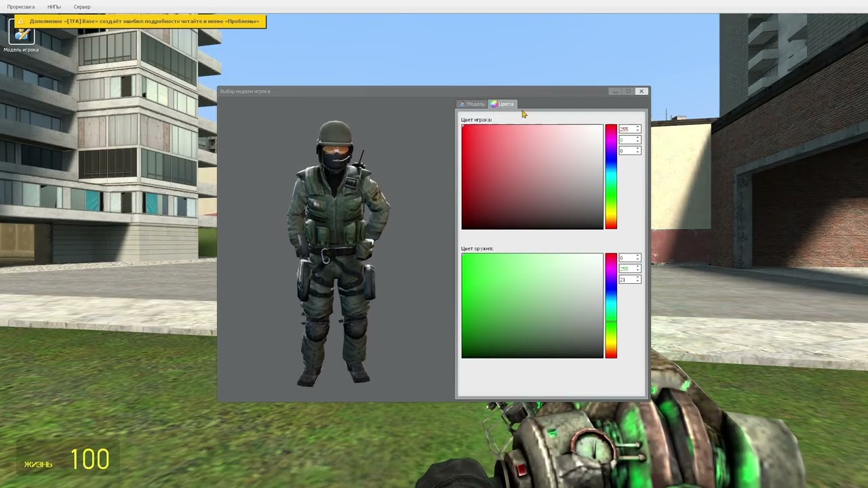
Task: Pick a shade in the player color square
Action: tap(532, 177)
